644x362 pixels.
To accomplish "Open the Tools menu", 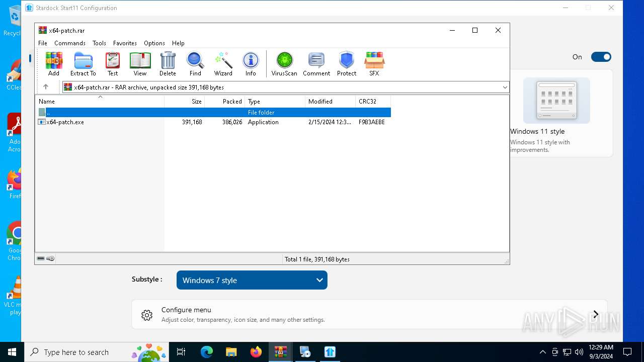I will click(x=99, y=43).
